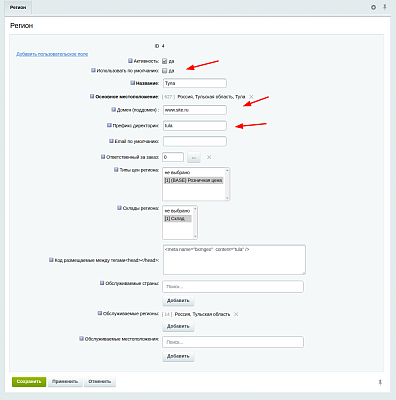The height and width of the screenshot is (400, 396).
Task: Select [1] Склад option in Склады региона
Action: pos(178,219)
